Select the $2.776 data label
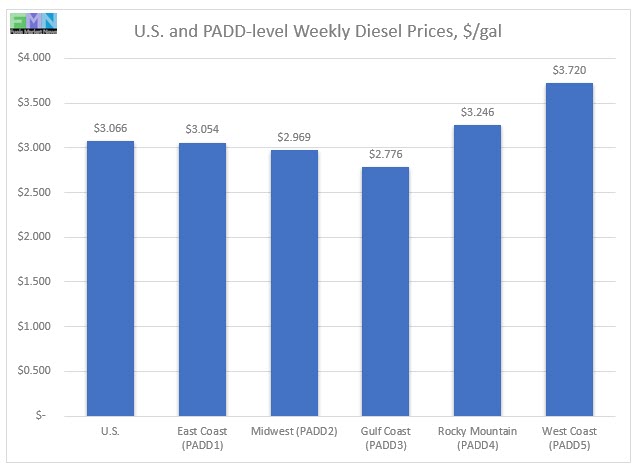Screen dimensions: 639x469 pos(384,154)
